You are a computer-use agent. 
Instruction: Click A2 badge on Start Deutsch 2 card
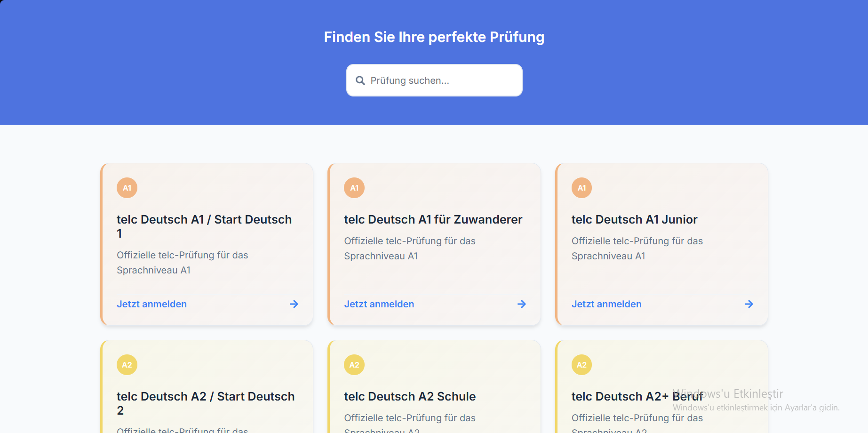coord(127,365)
